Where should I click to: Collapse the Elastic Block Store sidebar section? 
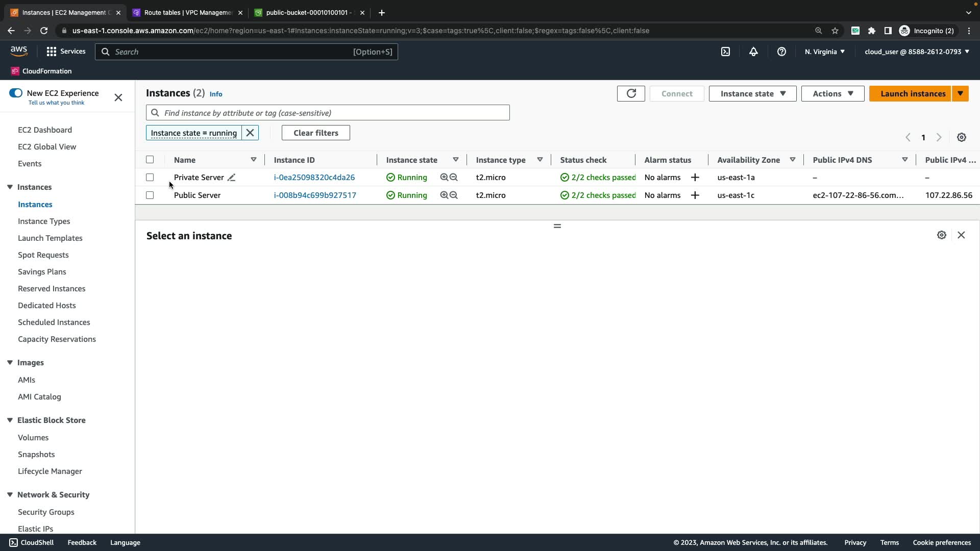[x=10, y=420]
